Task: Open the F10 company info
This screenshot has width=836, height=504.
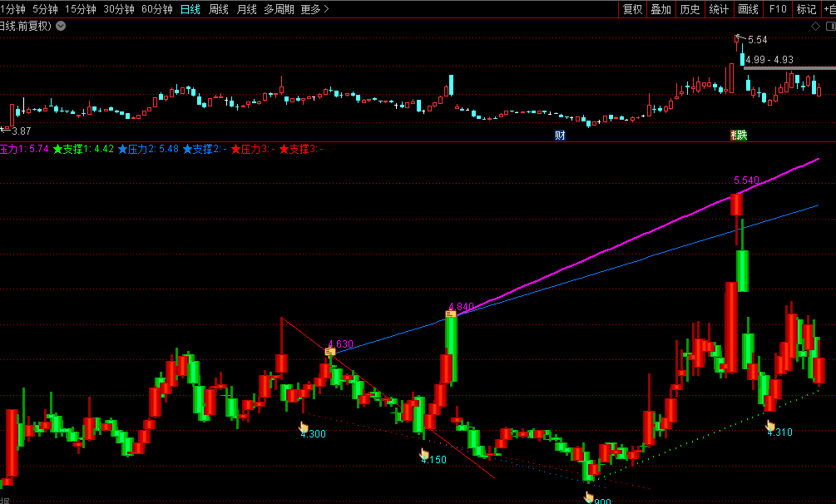Action: [778, 9]
